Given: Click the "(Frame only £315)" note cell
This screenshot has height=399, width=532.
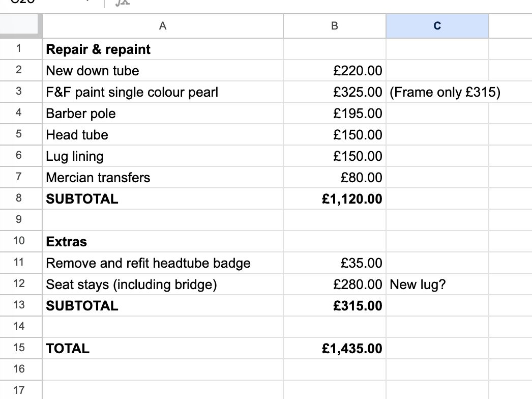Looking at the screenshot, I should (x=445, y=92).
